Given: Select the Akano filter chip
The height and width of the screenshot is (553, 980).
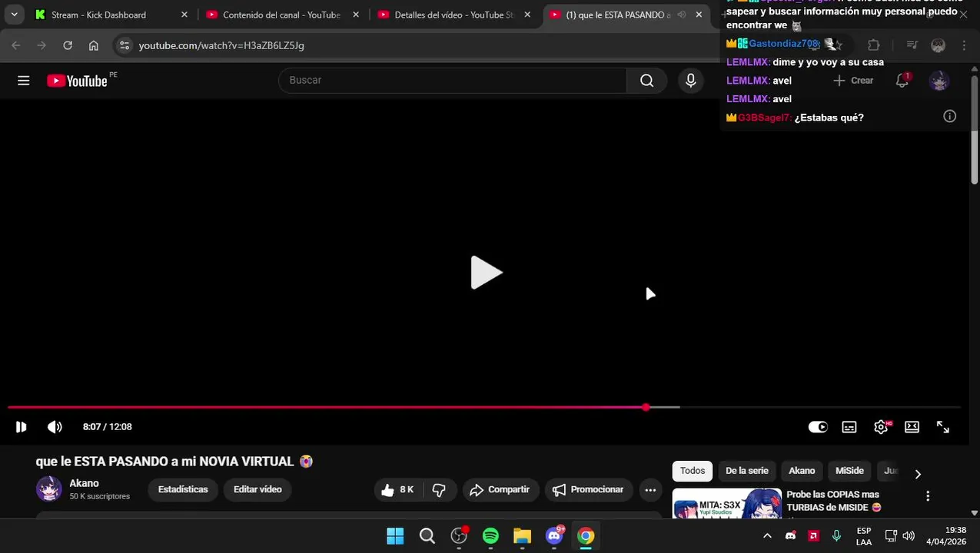Looking at the screenshot, I should click(802, 471).
